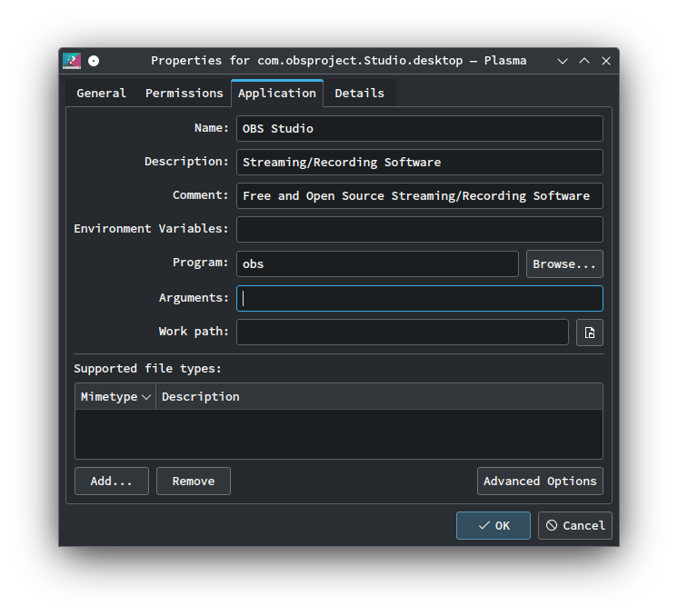Focus the Comment input field
The width and height of the screenshot is (678, 616).
[x=419, y=196]
